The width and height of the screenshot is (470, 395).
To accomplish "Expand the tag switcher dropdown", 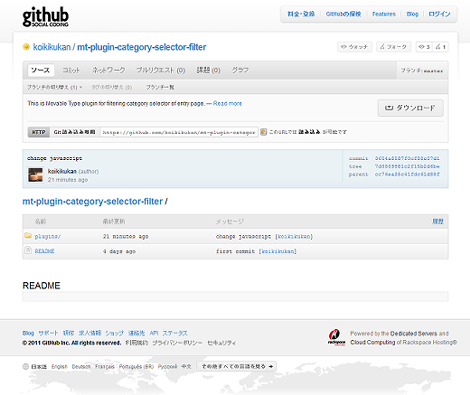I will pyautogui.click(x=112, y=87).
